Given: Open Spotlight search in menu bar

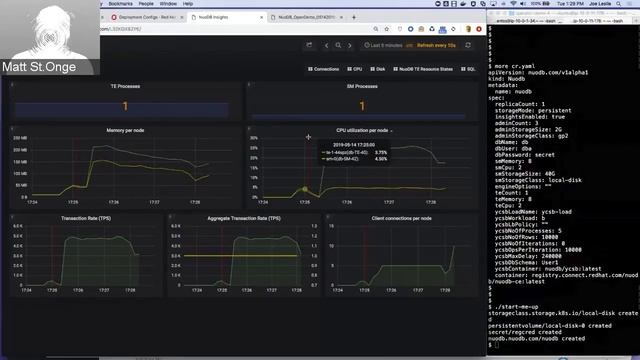Looking at the screenshot, I should (619, 4).
